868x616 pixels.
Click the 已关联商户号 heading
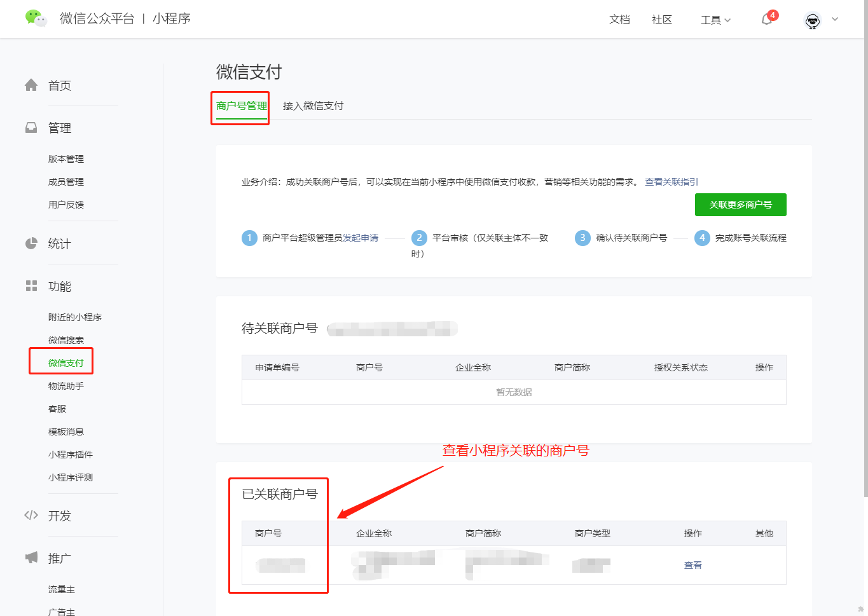click(x=280, y=494)
